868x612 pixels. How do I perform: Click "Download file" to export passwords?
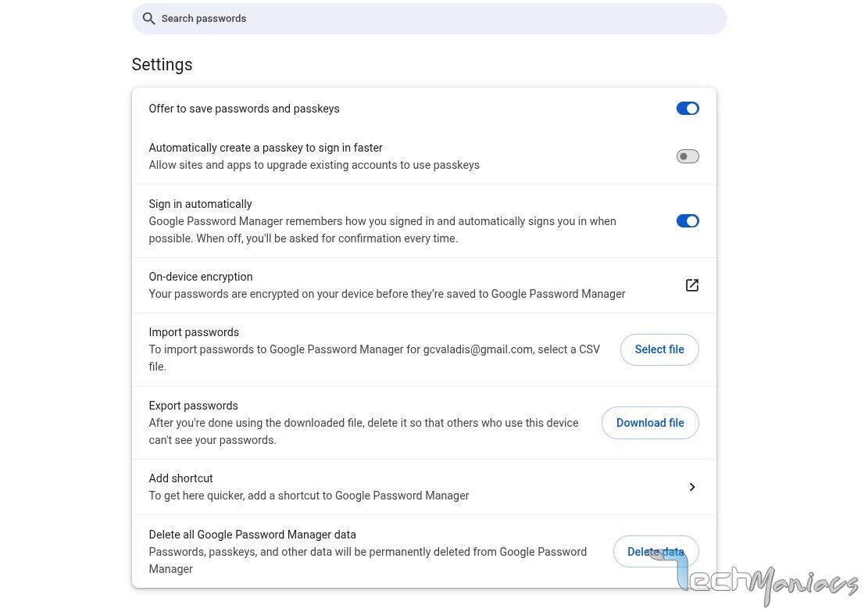(650, 422)
